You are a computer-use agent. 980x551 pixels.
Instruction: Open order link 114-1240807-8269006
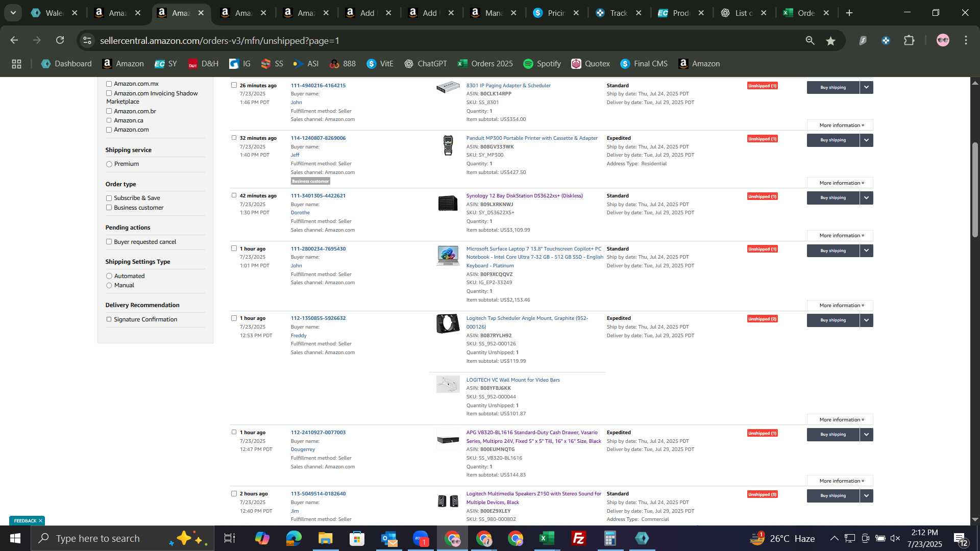click(318, 138)
